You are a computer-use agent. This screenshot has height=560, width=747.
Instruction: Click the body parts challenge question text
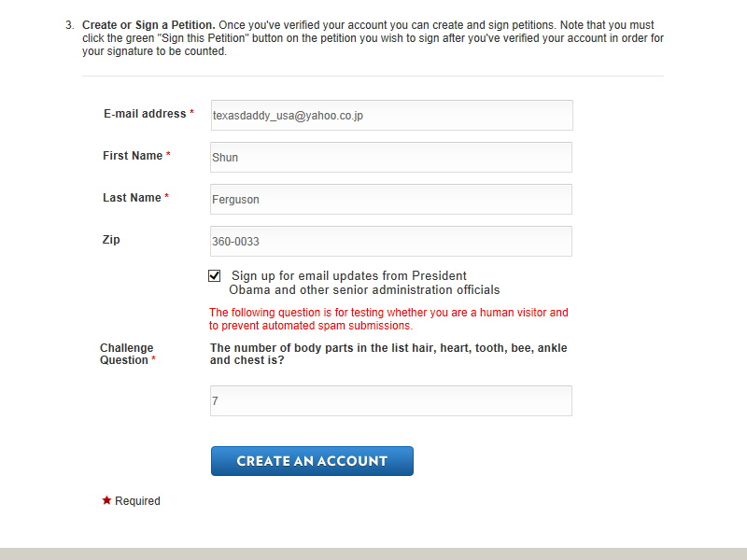tap(388, 354)
